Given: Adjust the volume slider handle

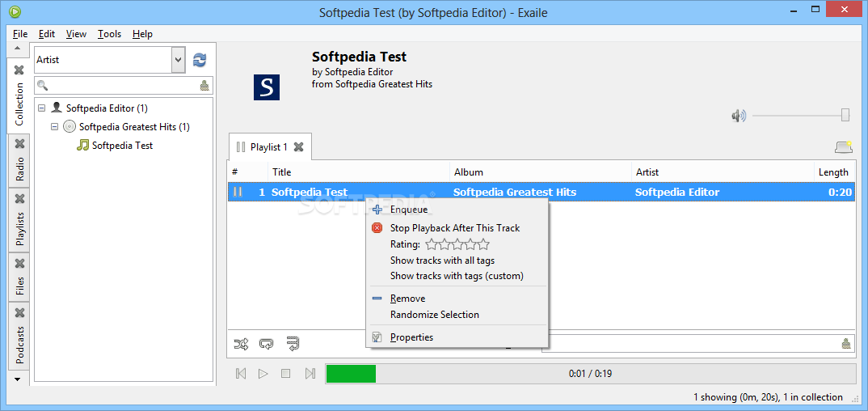Looking at the screenshot, I should click(845, 115).
